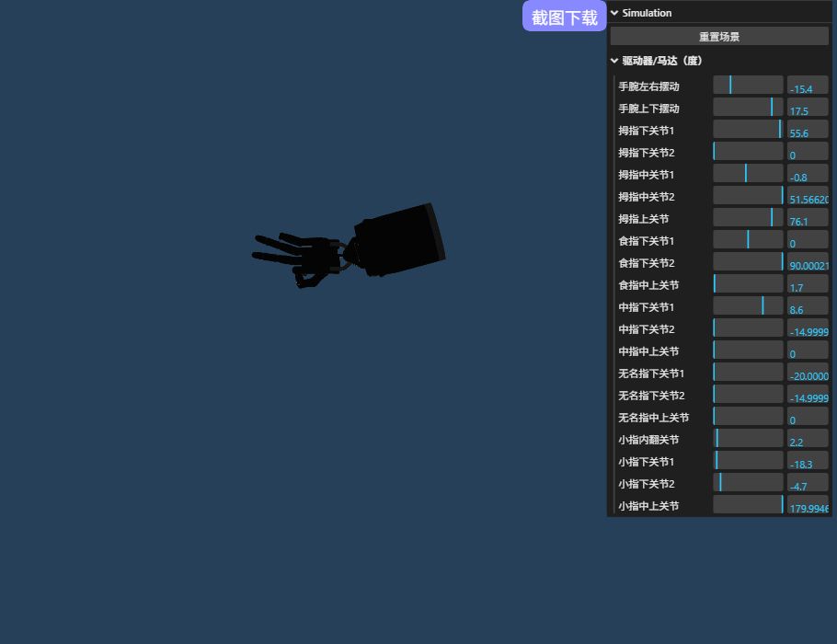Click the 小指中上关节 slider bar
837x644 pixels.
coord(748,505)
